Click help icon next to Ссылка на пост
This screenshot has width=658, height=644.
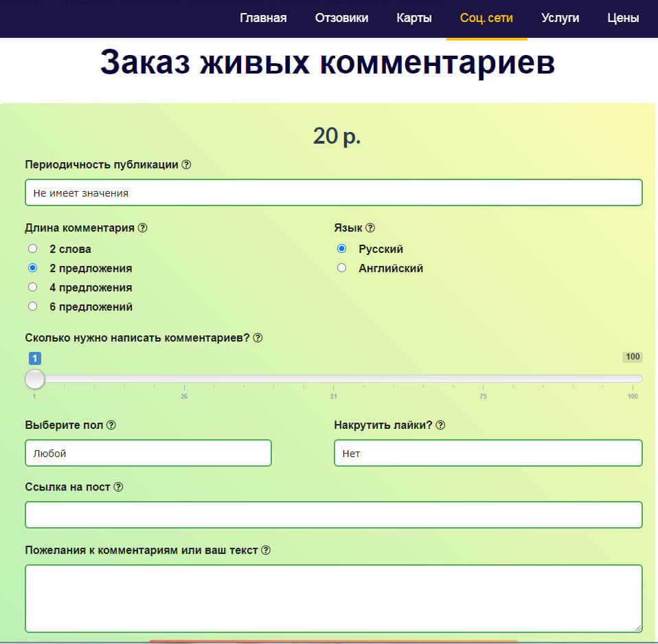[118, 487]
